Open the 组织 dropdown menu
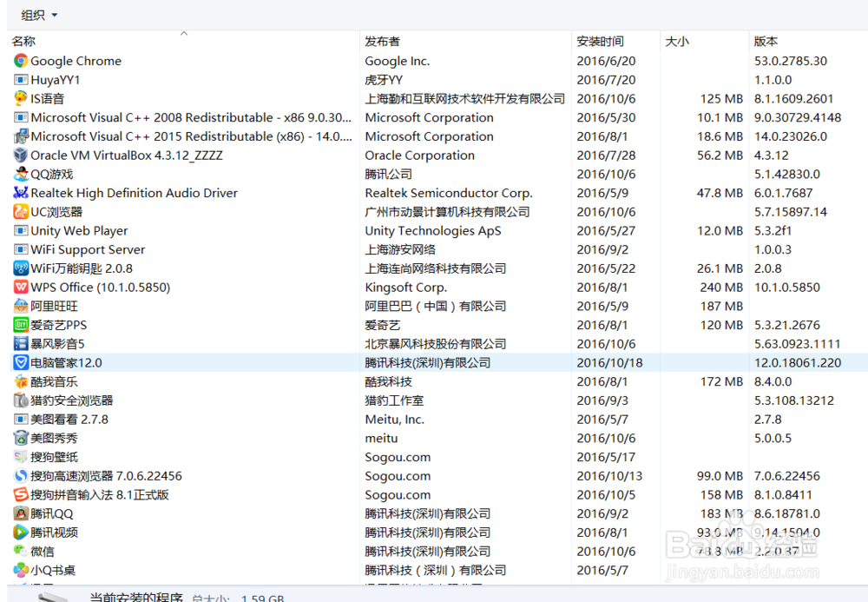868x602 pixels. (x=39, y=15)
